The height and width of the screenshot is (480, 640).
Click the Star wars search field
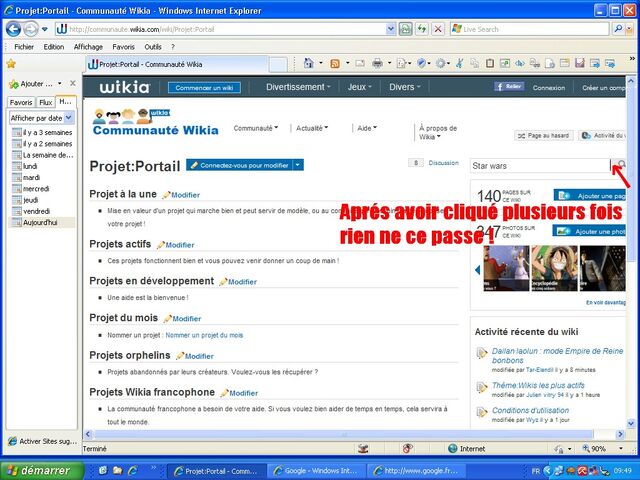(x=540, y=165)
